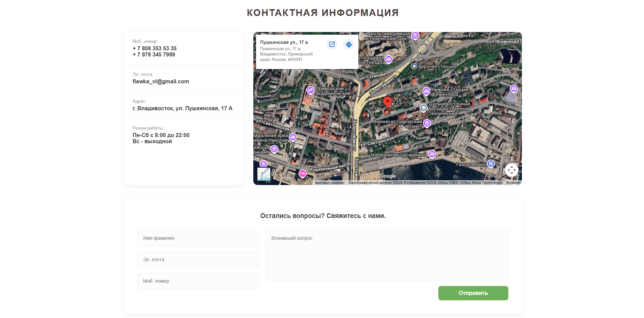
Task: Click phone number + 7 978 345 7989
Action: [154, 54]
